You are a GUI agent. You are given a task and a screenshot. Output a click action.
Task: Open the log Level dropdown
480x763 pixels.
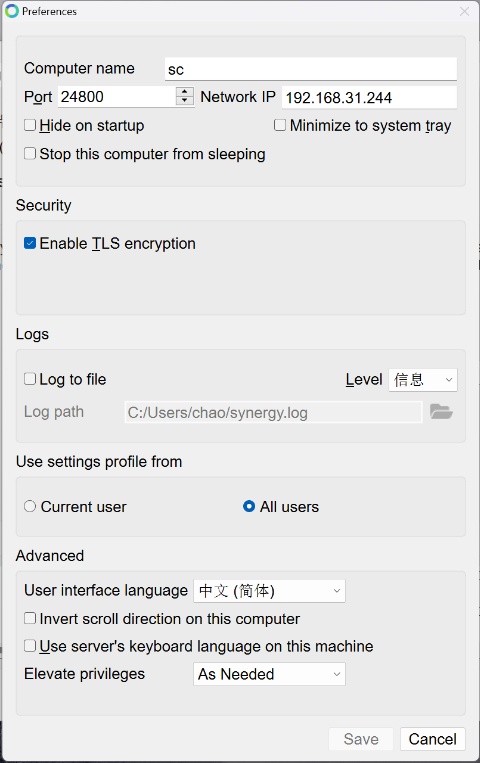click(x=423, y=380)
